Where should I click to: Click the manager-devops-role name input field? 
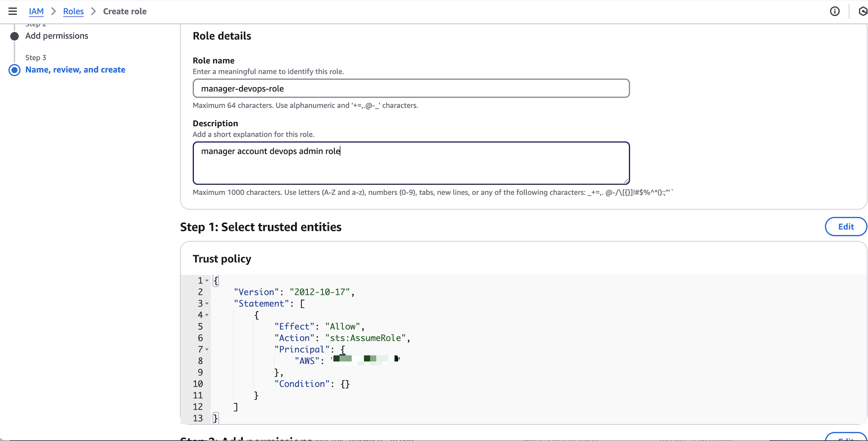tap(411, 88)
